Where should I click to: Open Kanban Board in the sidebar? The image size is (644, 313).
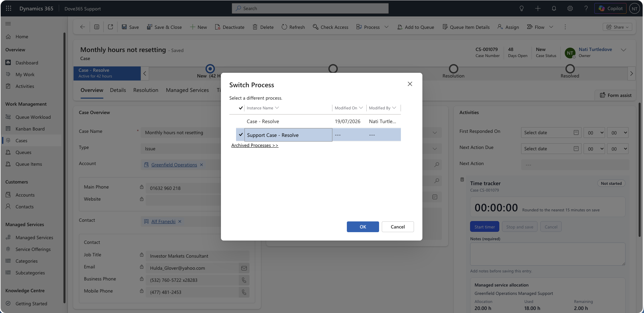point(30,129)
